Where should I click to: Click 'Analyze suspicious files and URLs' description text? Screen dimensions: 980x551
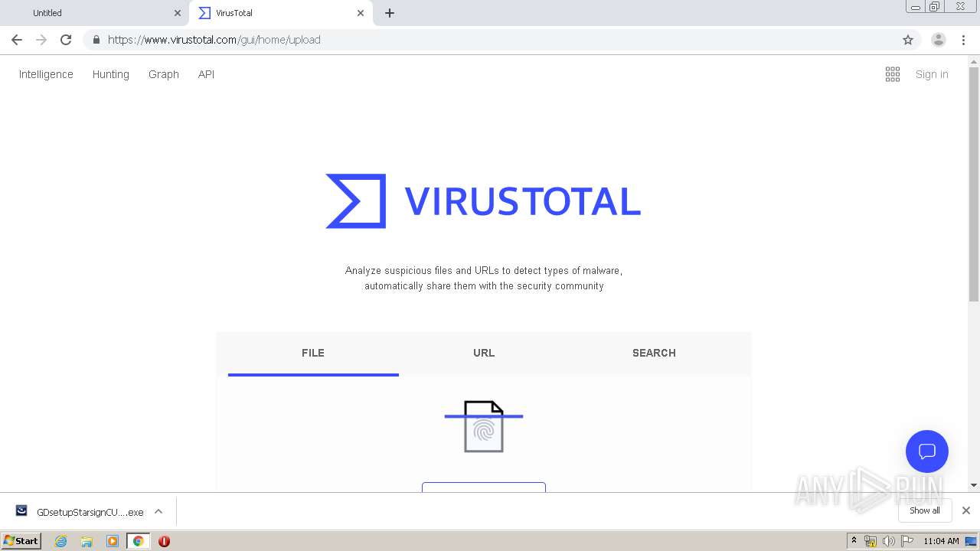[484, 278]
